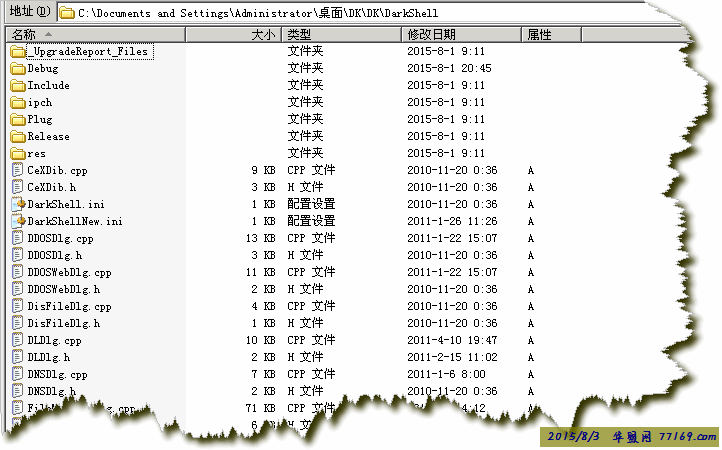Select file name DLDlg.h

pyautogui.click(x=48, y=358)
